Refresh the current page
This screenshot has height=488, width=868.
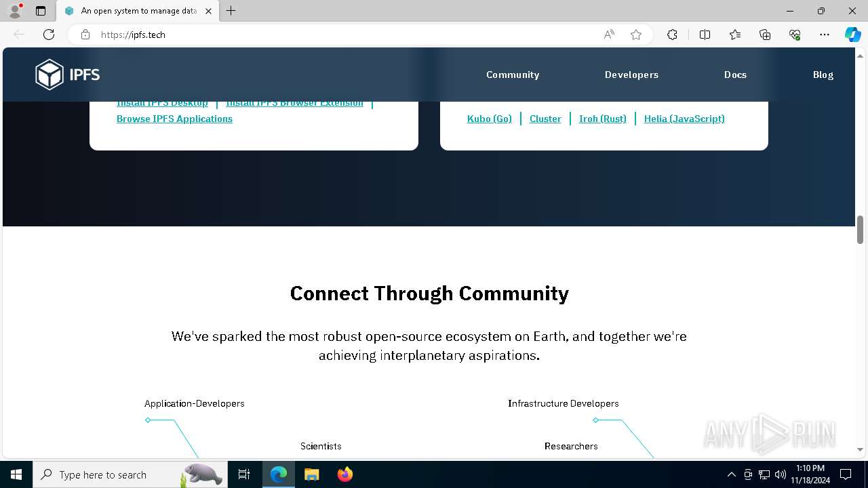(49, 35)
